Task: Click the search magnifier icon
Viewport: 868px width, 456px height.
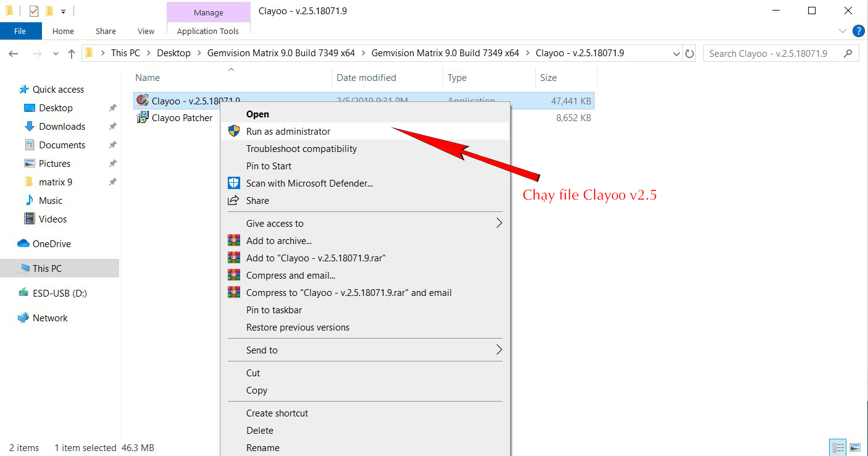Action: point(849,53)
